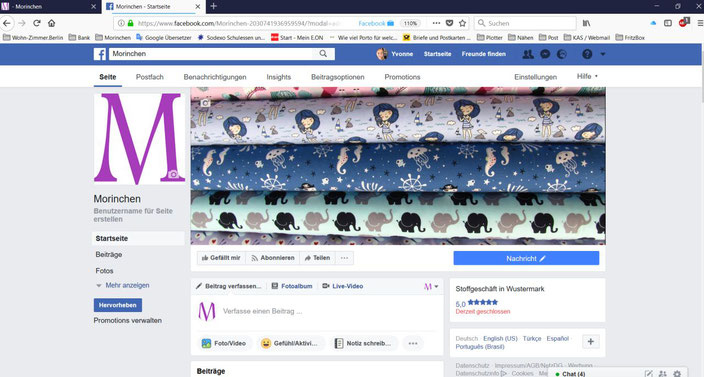704x377 pixels.
Task: Open the Postfach tab
Action: (150, 77)
